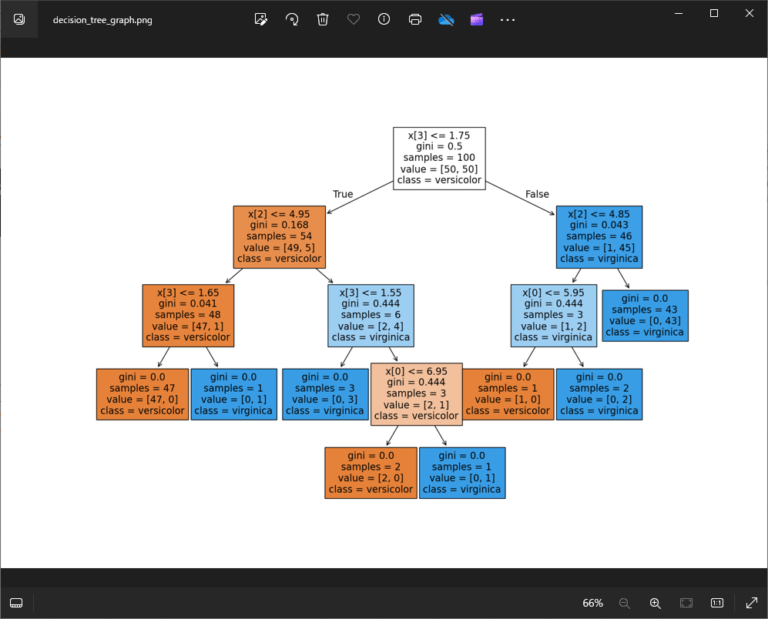View actual size with 1:1 button
The image size is (768, 619).
point(717,603)
